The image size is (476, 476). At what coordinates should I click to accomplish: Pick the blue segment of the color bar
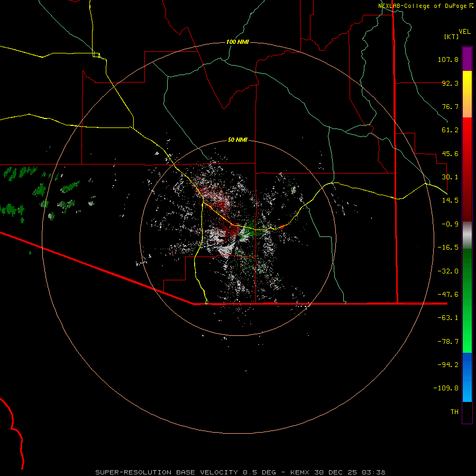click(467, 377)
